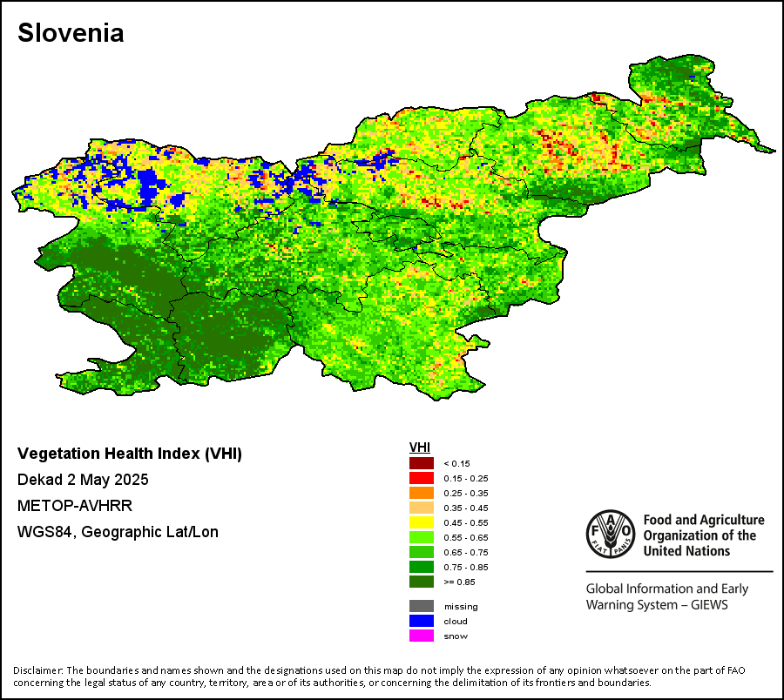
Task: Click the '>= 0.85' legend label
Action: point(459,582)
